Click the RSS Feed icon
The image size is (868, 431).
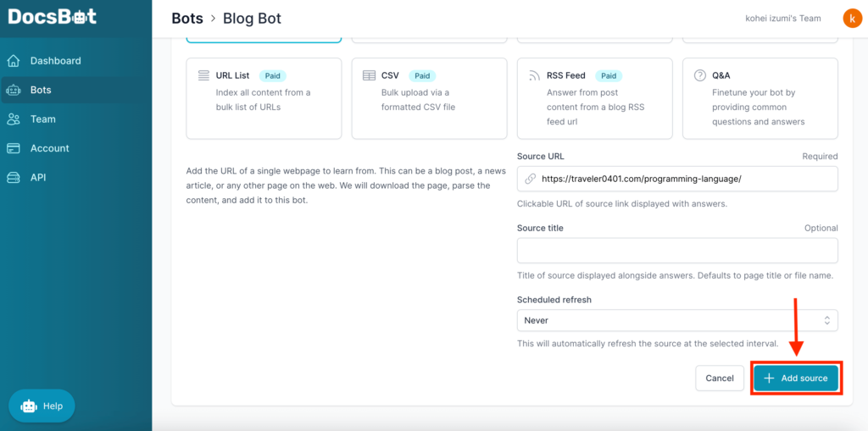tap(534, 75)
